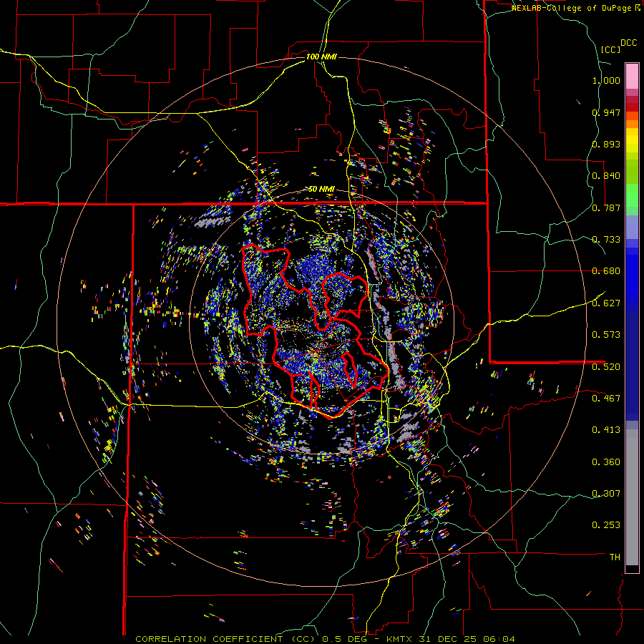Select the 50 NMI range ring label
The width and height of the screenshot is (644, 644).
pos(321,189)
